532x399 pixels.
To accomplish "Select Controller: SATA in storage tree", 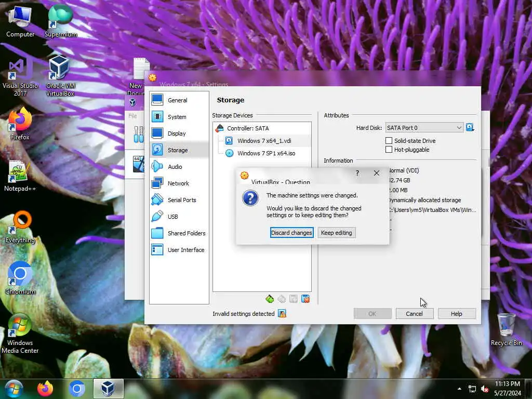I will click(x=262, y=128).
